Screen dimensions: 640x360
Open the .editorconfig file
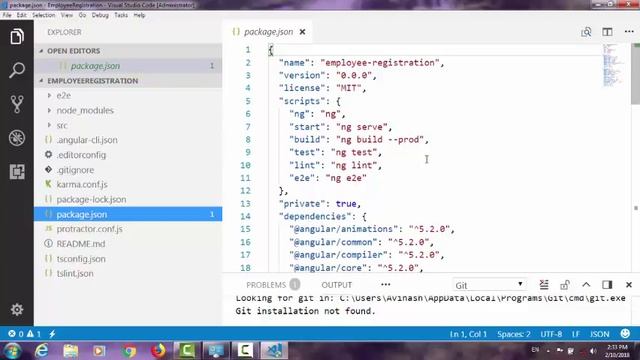128,155
